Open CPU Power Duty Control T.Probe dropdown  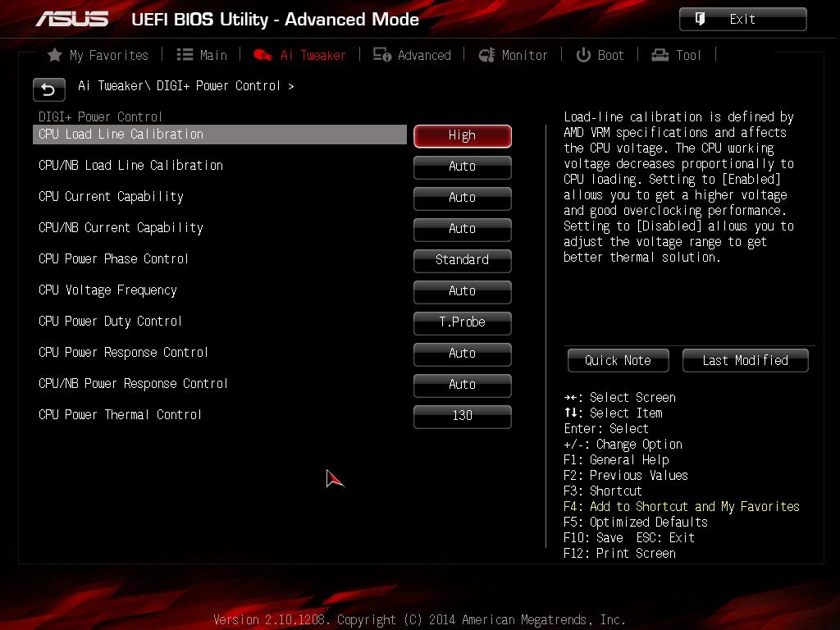(x=463, y=322)
